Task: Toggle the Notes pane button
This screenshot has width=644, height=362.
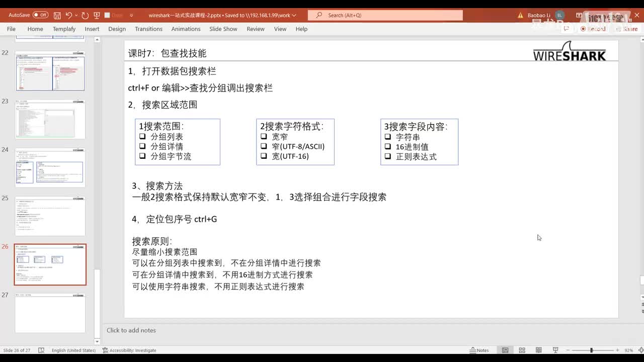Action: (479, 350)
